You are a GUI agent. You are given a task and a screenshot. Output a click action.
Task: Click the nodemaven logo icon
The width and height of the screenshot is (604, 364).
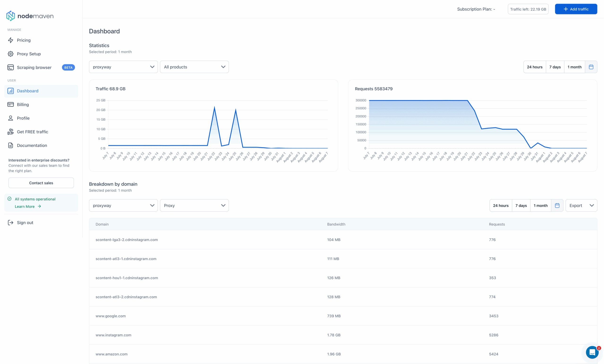(10, 16)
